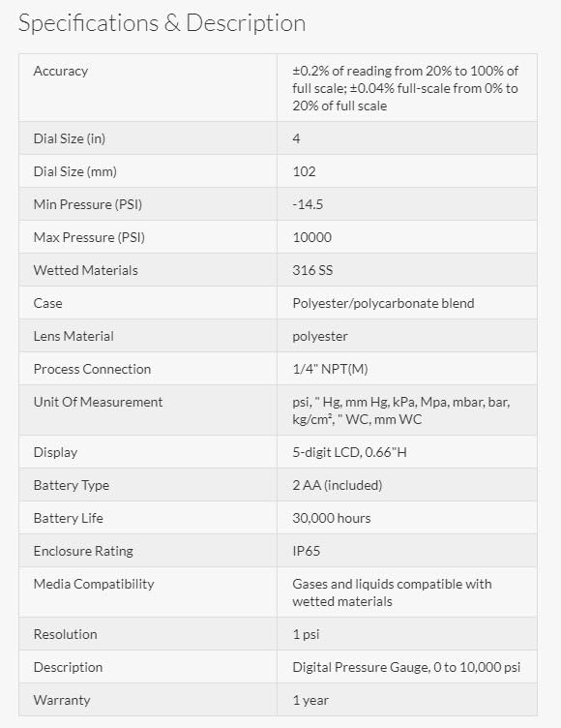
Task: Click the Specifications & Description heading
Action: click(162, 23)
